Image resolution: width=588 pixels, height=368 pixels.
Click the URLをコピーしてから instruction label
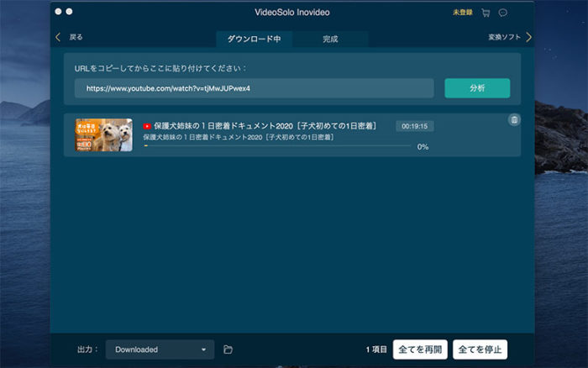(x=160, y=68)
